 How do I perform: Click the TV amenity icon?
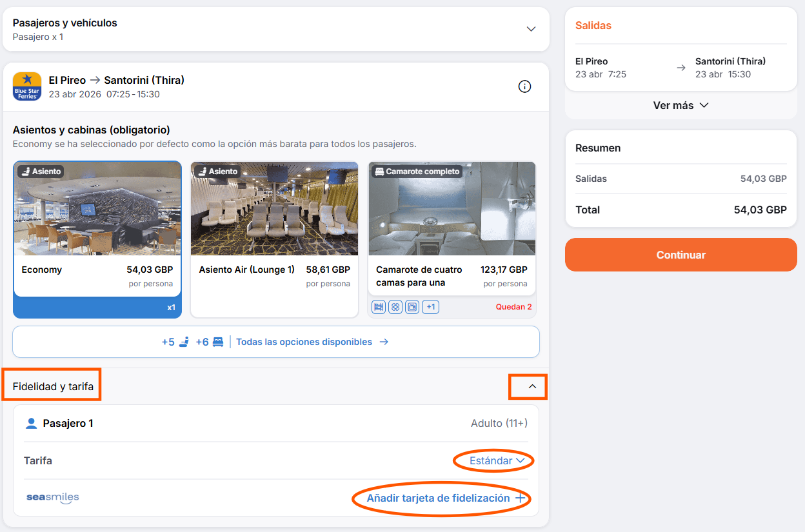tap(412, 307)
